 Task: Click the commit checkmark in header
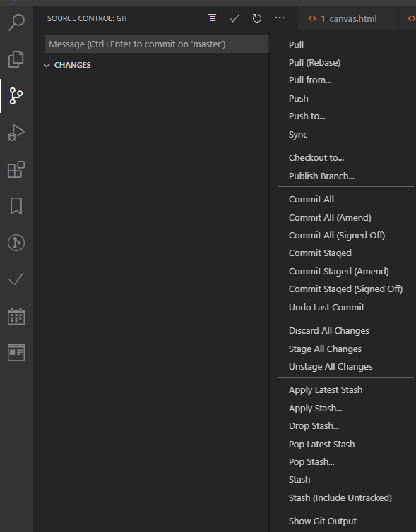tap(234, 18)
